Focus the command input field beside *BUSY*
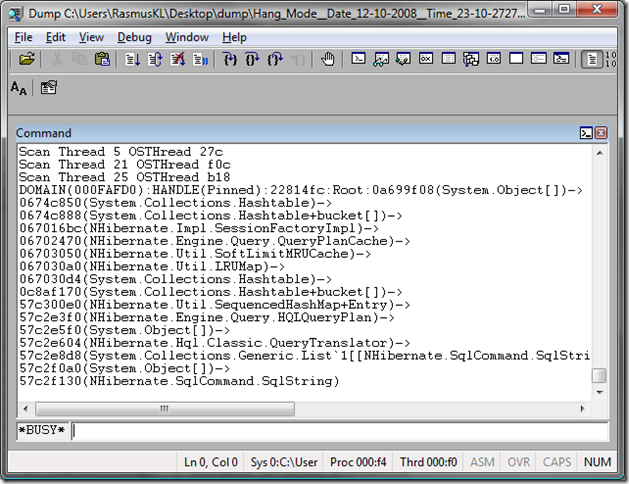Viewport: 629px width, 484px height. (340, 431)
